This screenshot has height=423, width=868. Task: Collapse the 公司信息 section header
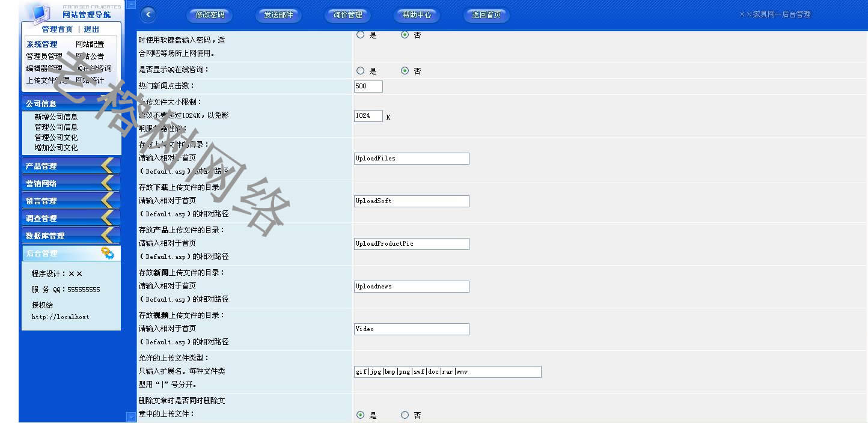tap(72, 103)
